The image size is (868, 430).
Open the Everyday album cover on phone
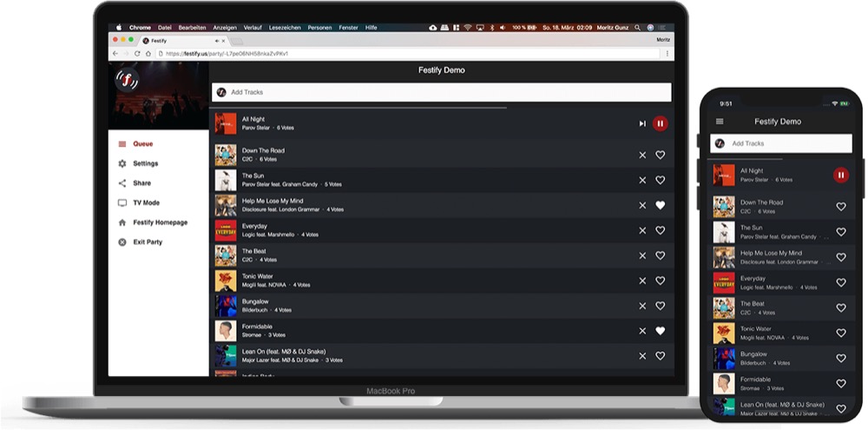pos(724,282)
